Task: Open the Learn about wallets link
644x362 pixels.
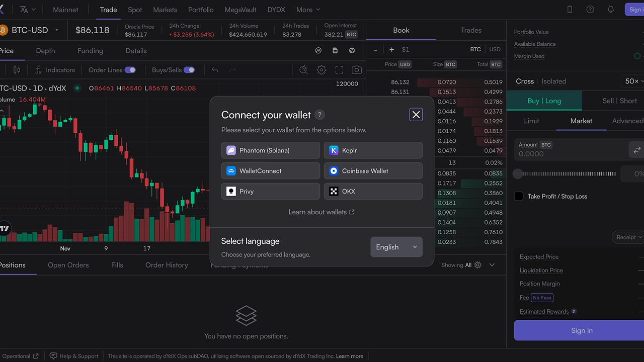Action: tap(321, 212)
